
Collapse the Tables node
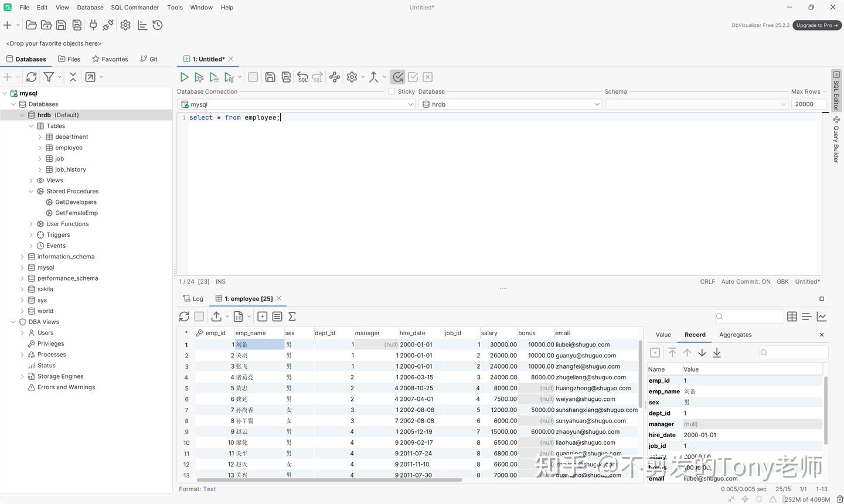coord(31,126)
